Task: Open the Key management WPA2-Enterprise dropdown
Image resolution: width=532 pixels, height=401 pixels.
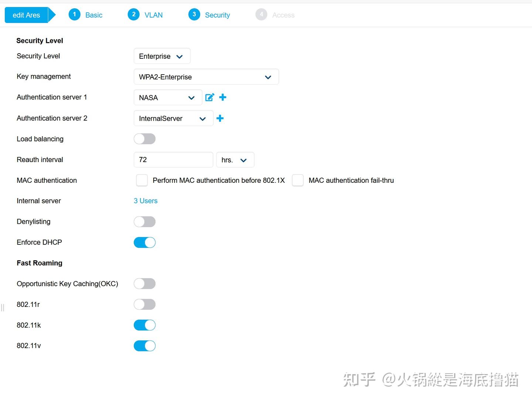Action: click(206, 77)
